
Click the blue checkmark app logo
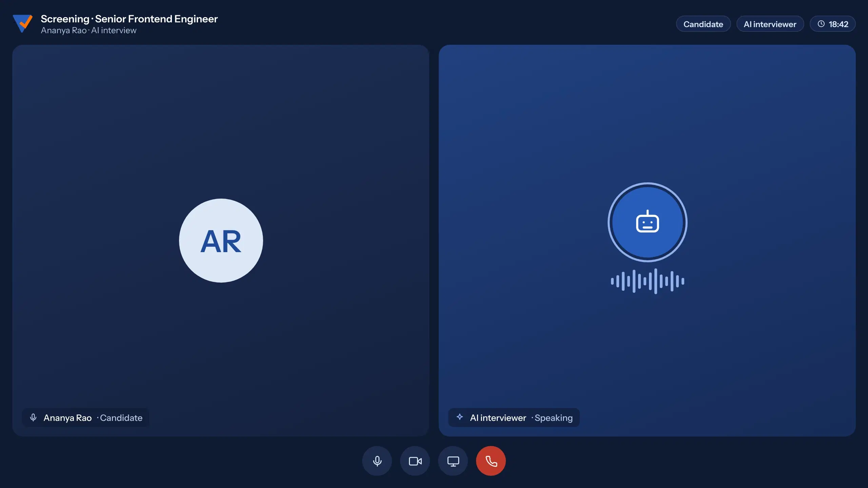click(23, 23)
